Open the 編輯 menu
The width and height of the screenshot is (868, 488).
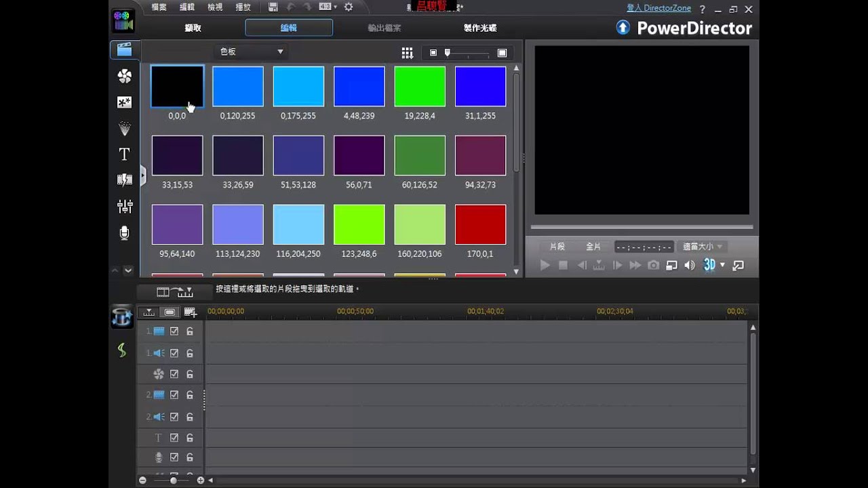(x=187, y=7)
